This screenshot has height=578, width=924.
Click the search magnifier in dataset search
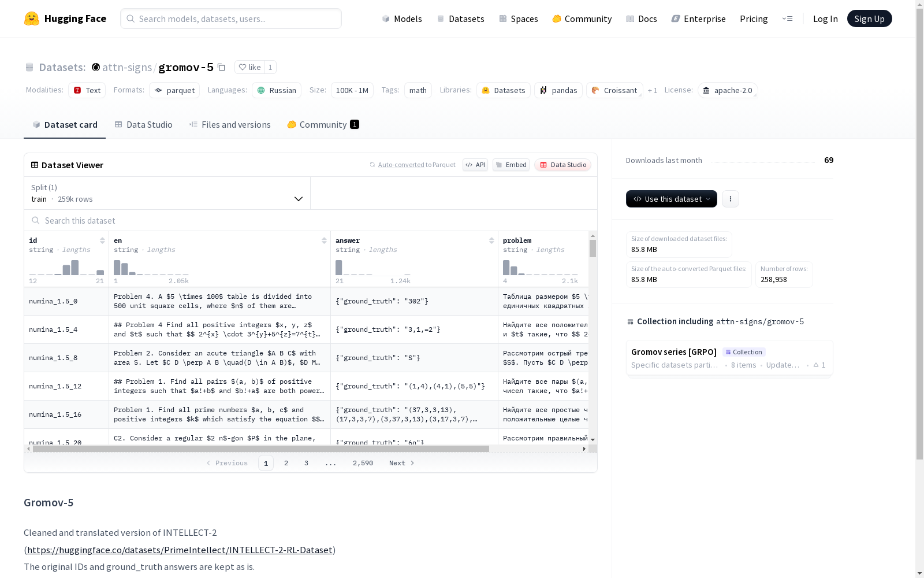36,220
